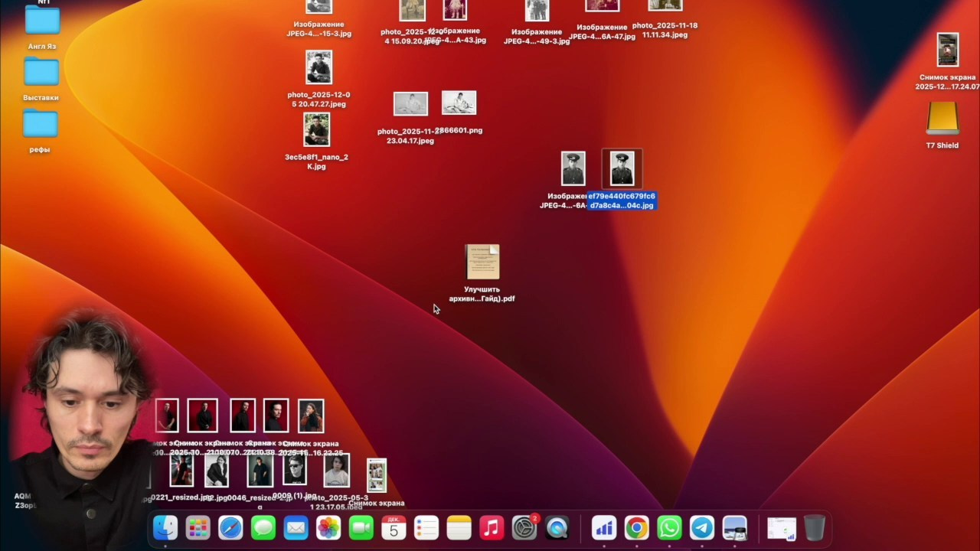
Task: Select the T7 Shield external drive icon
Action: tap(942, 119)
